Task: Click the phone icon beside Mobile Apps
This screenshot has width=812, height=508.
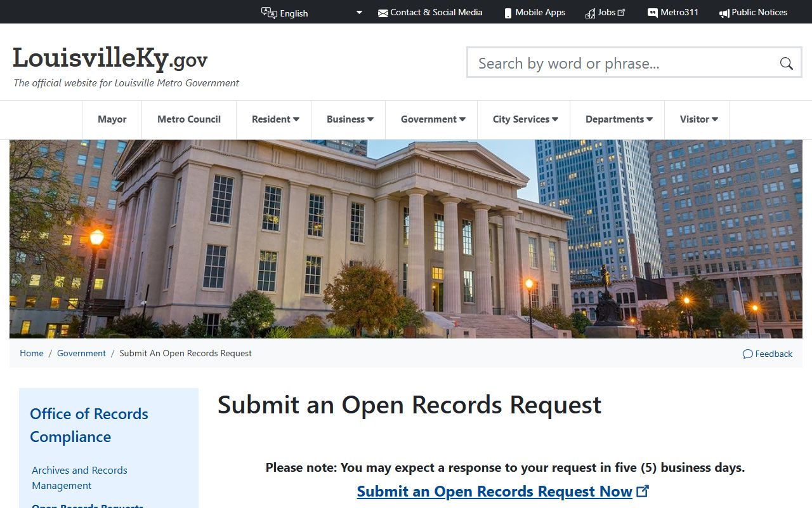Action: [x=508, y=13]
